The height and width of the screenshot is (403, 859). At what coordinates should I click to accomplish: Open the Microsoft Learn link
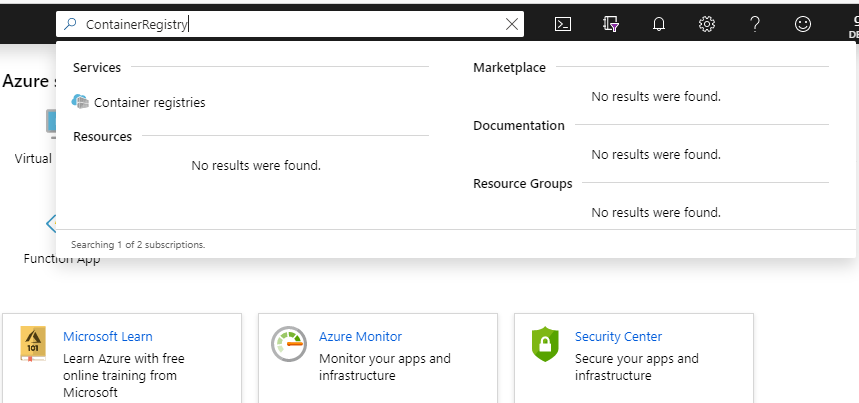(x=108, y=337)
